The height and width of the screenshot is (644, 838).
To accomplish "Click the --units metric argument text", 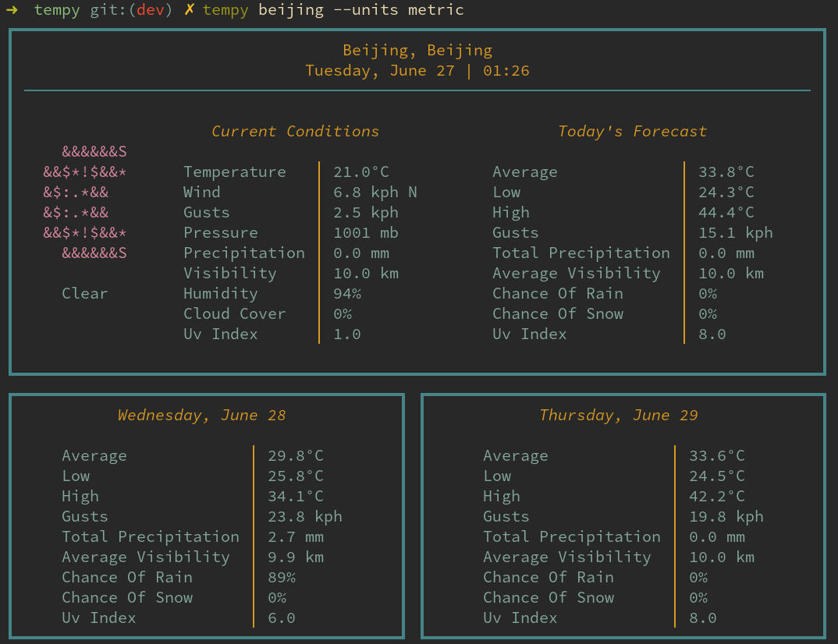I will pos(399,10).
